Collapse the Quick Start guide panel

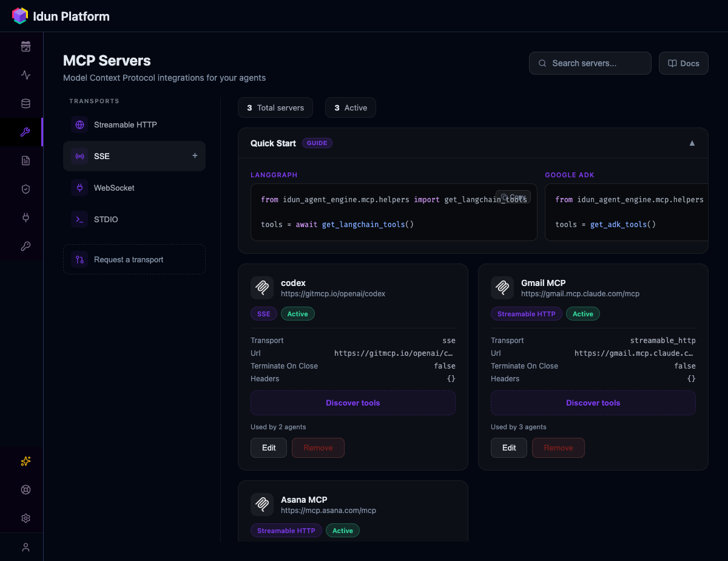tap(692, 143)
